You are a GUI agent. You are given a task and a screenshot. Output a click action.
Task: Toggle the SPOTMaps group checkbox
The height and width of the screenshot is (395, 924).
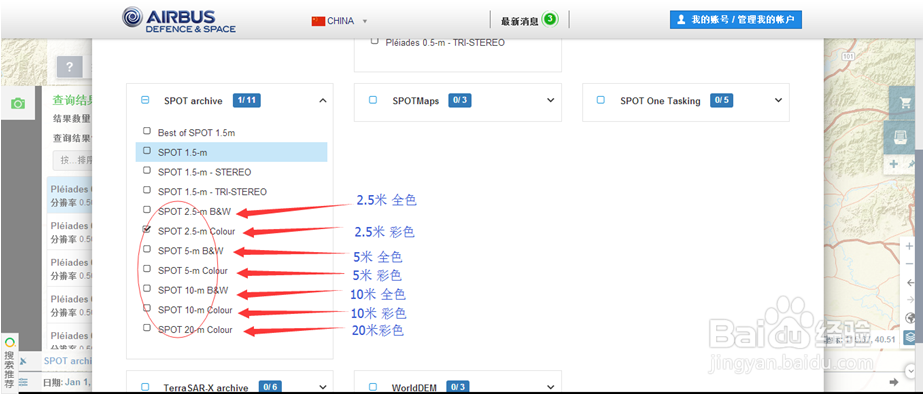(x=373, y=100)
